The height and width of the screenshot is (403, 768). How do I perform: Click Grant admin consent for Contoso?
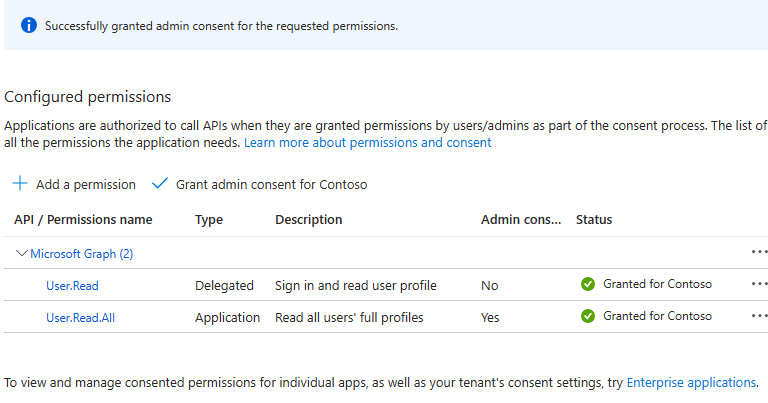(x=260, y=184)
